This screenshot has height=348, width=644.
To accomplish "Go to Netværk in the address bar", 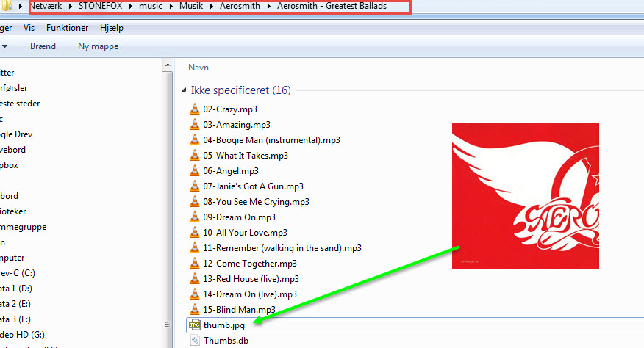I will 46,6.
